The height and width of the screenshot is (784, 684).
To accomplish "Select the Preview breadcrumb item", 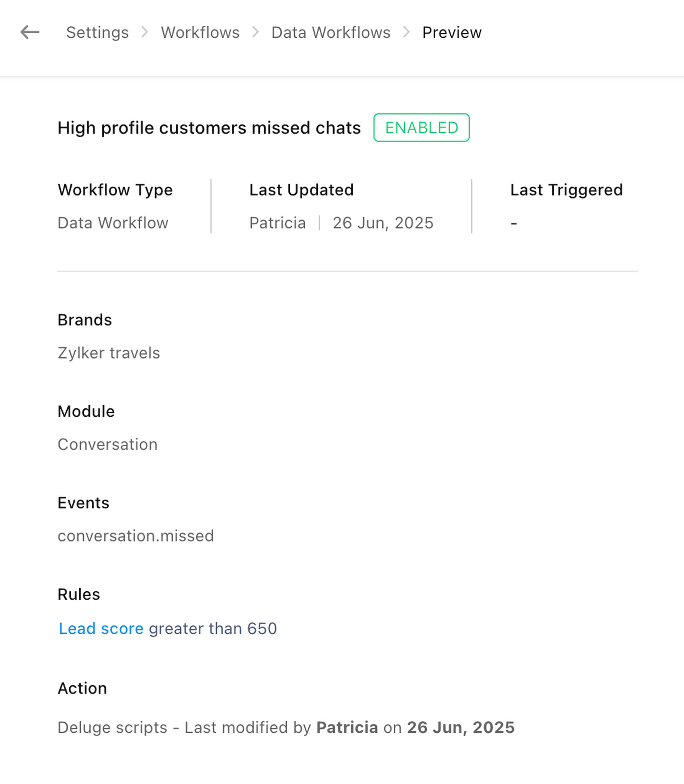I will pyautogui.click(x=452, y=32).
